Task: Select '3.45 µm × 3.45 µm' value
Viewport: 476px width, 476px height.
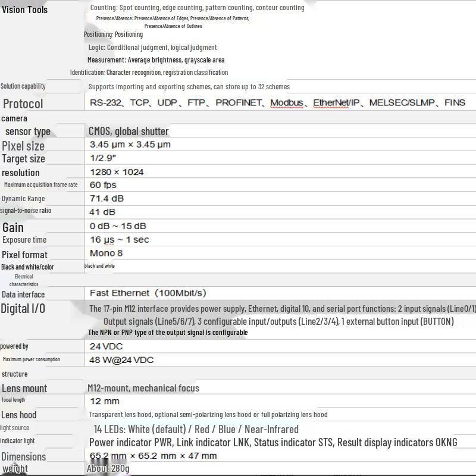Action: [x=130, y=145]
